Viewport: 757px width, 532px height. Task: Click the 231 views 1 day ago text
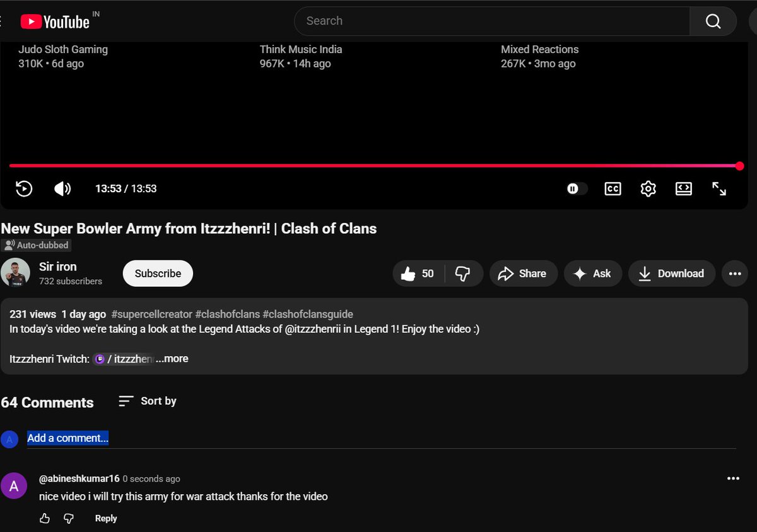click(58, 314)
